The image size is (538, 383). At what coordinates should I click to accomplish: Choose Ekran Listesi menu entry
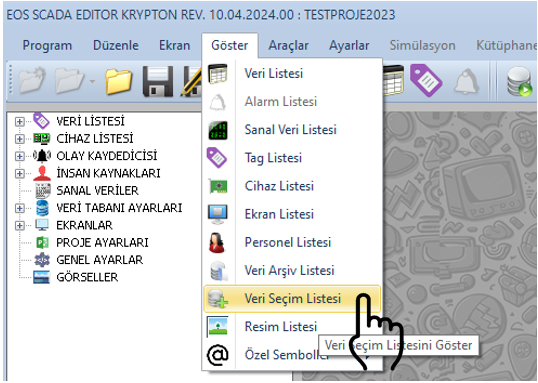click(x=292, y=214)
